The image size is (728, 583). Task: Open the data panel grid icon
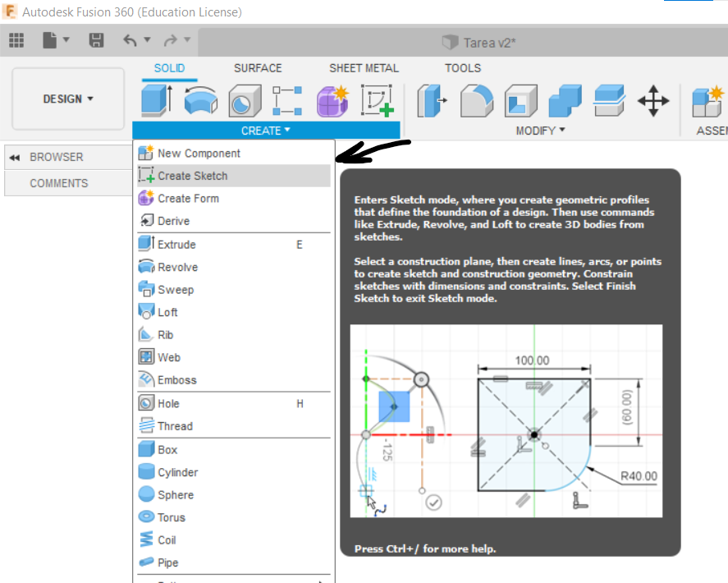[16, 40]
